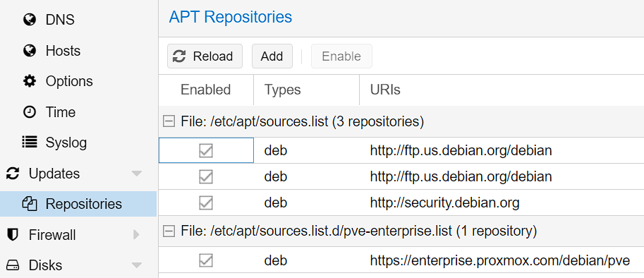This screenshot has width=644, height=278.
Task: Click the 'File: /etc/apt/sources.list (3 repositories)' label
Action: 303,121
